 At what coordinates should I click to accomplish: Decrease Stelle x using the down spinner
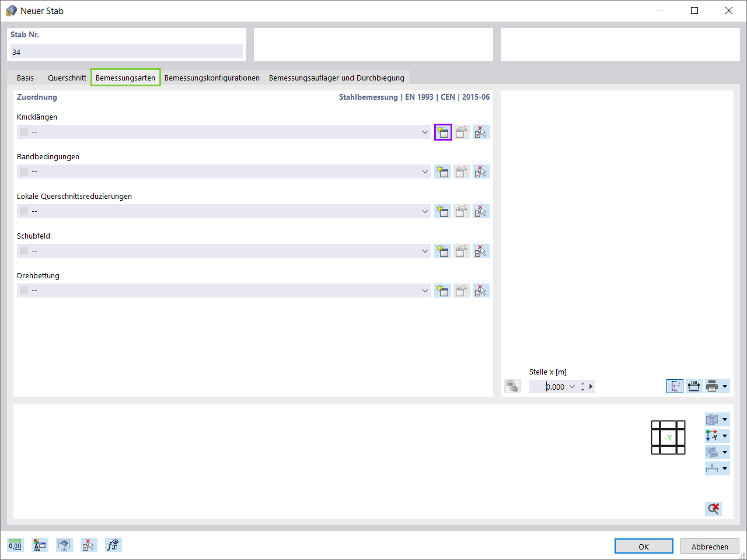(x=582, y=390)
